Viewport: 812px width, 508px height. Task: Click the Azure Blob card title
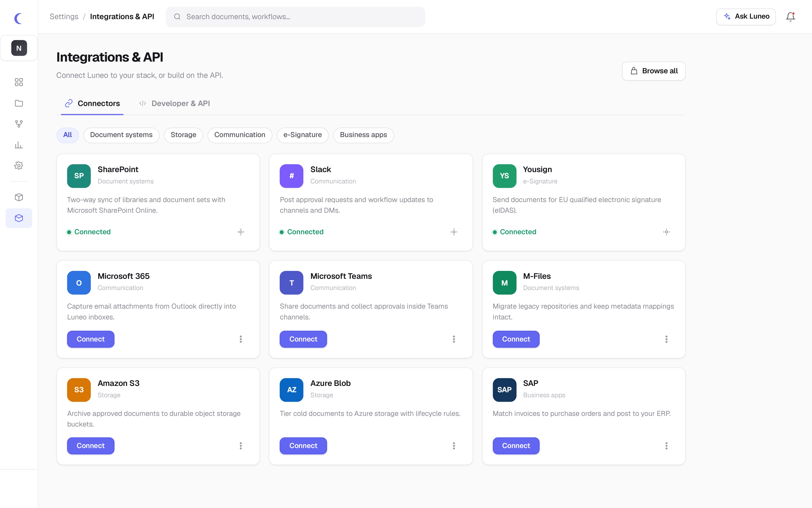coord(330,383)
